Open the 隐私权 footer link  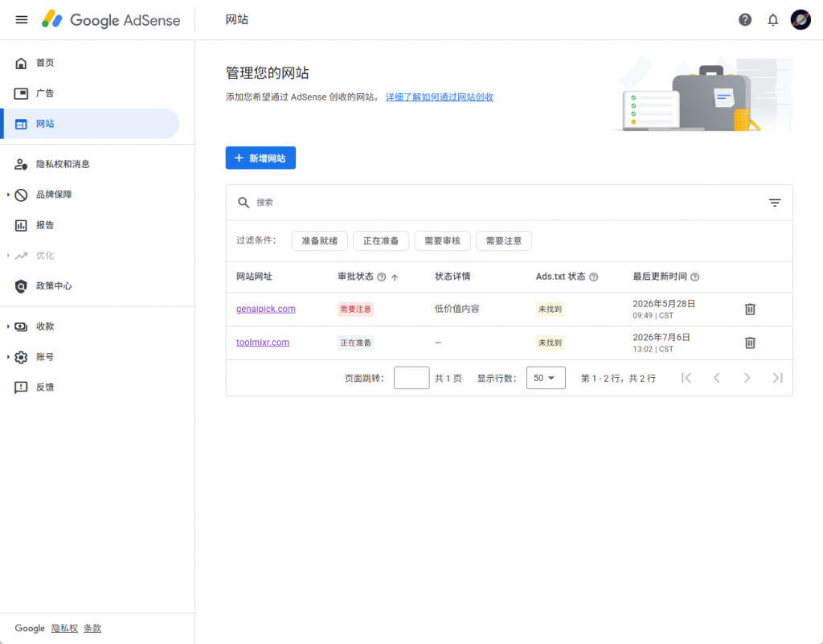[x=64, y=628]
